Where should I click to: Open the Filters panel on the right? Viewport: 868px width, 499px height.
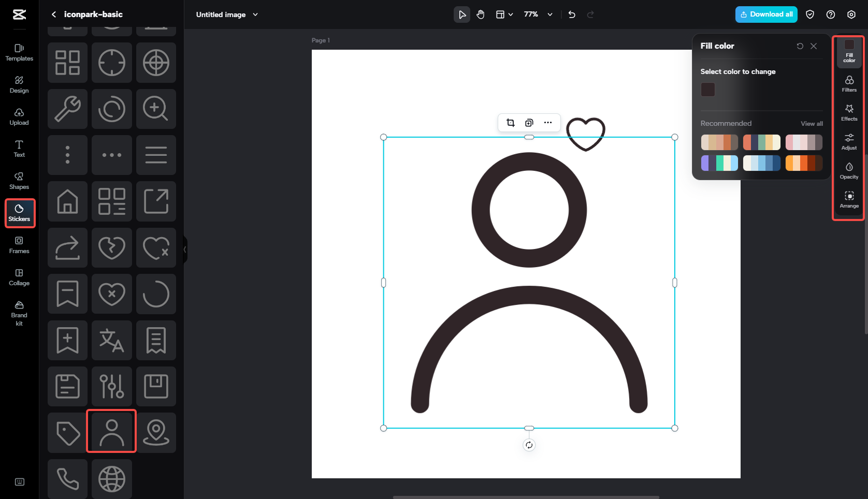coord(849,83)
